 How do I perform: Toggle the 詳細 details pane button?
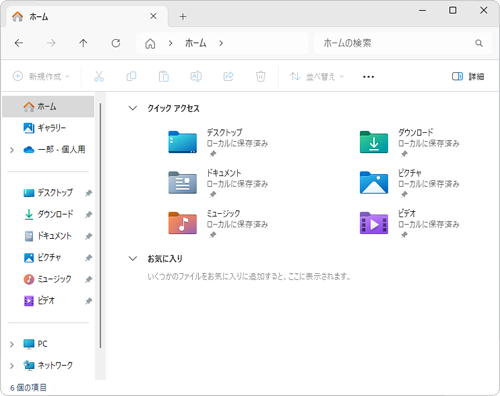[x=468, y=76]
